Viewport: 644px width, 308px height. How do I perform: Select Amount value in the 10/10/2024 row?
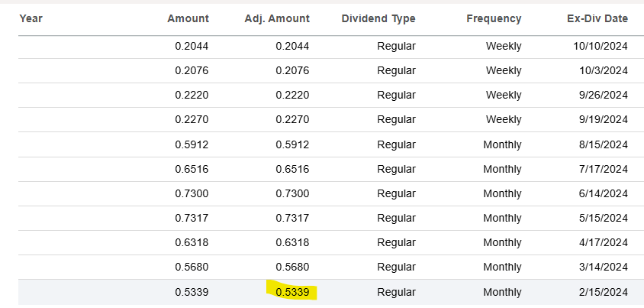point(192,46)
